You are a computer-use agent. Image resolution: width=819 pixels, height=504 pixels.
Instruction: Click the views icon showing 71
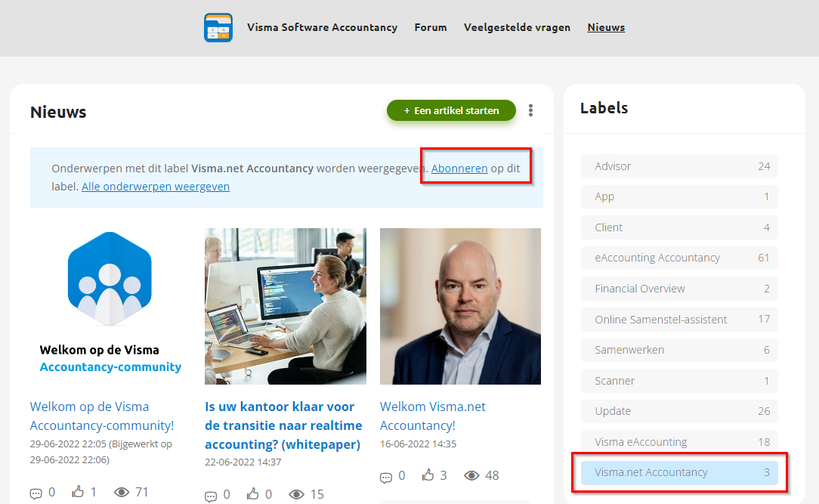[122, 492]
